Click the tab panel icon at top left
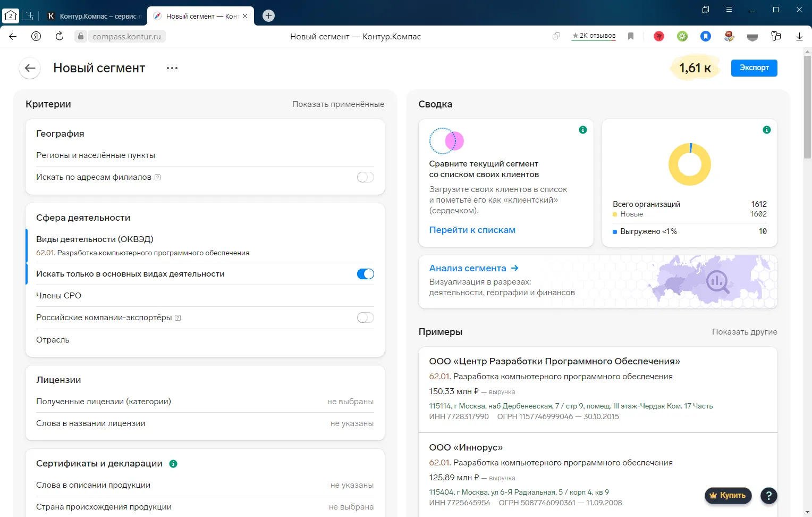812x517 pixels. point(11,16)
